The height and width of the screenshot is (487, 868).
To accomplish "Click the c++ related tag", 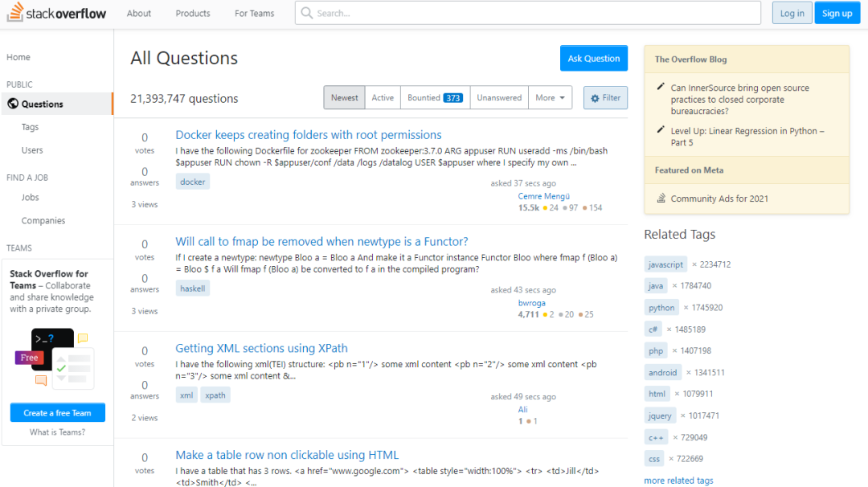I will (656, 437).
